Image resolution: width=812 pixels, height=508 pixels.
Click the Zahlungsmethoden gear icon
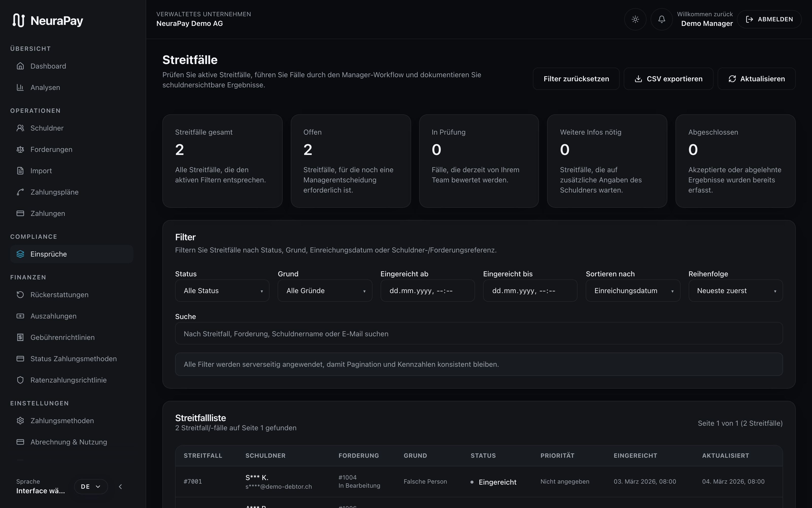(x=21, y=421)
